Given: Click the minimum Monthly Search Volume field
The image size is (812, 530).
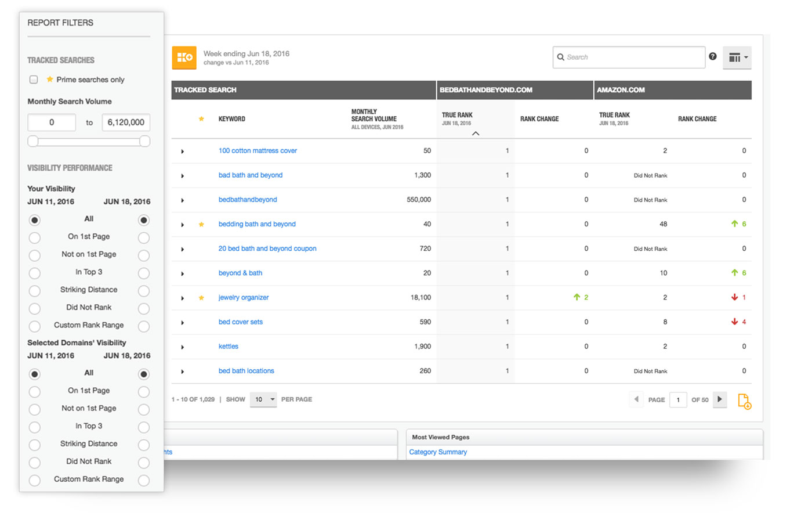Looking at the screenshot, I should (52, 122).
